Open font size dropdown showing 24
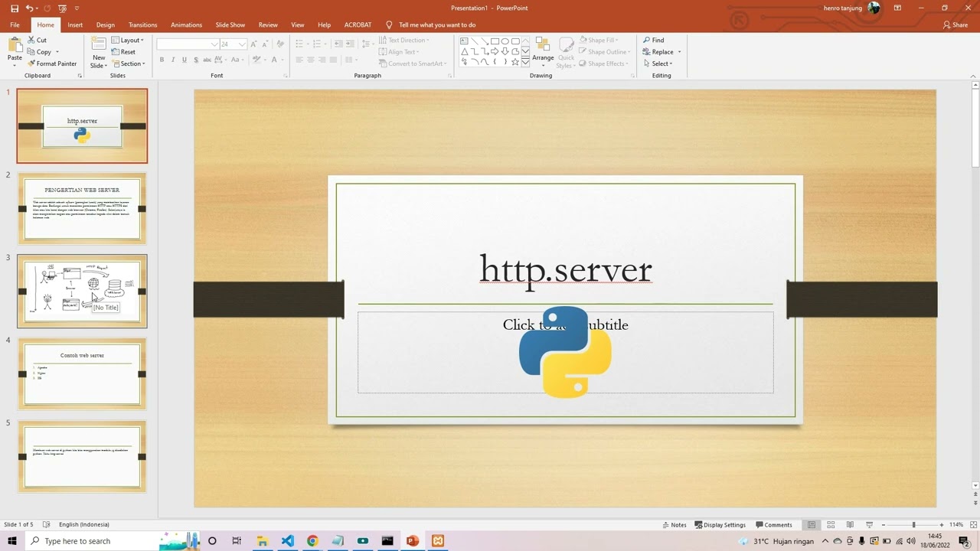The width and height of the screenshot is (980, 551). (242, 44)
